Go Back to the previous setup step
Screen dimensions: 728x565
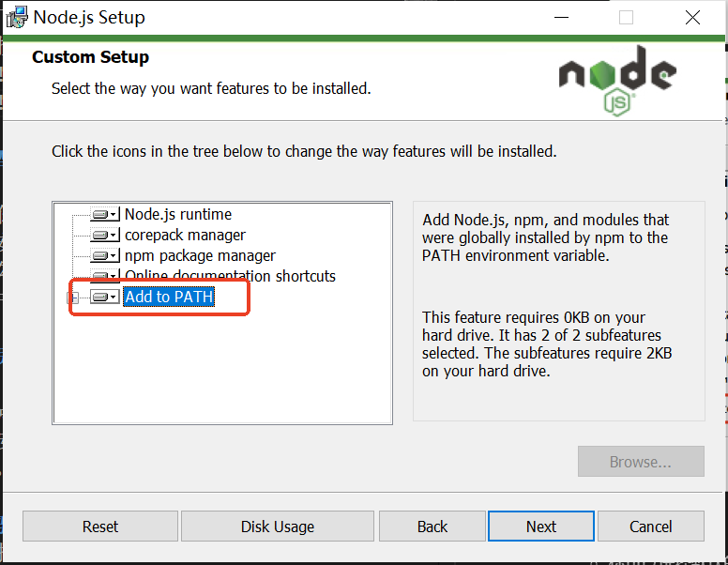click(x=432, y=527)
